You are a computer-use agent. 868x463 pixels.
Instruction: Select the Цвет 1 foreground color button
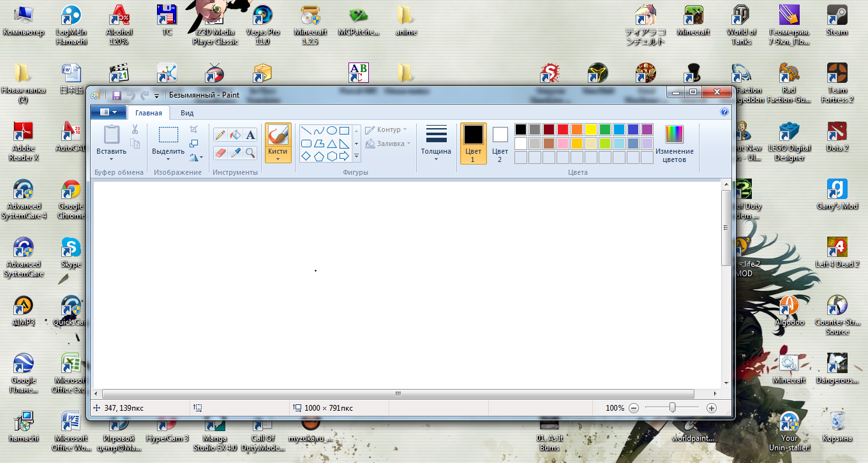[x=473, y=143]
